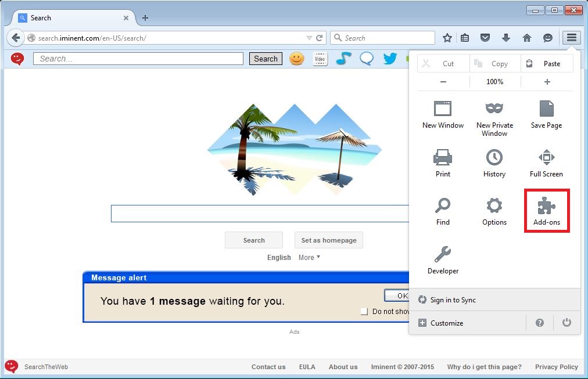The width and height of the screenshot is (588, 379).
Task: Click the site identity globe icon
Action: tap(31, 38)
